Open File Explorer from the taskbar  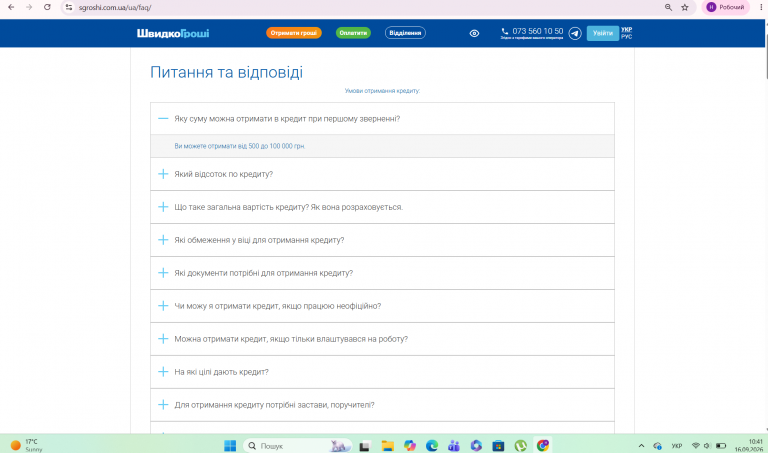click(x=388, y=446)
